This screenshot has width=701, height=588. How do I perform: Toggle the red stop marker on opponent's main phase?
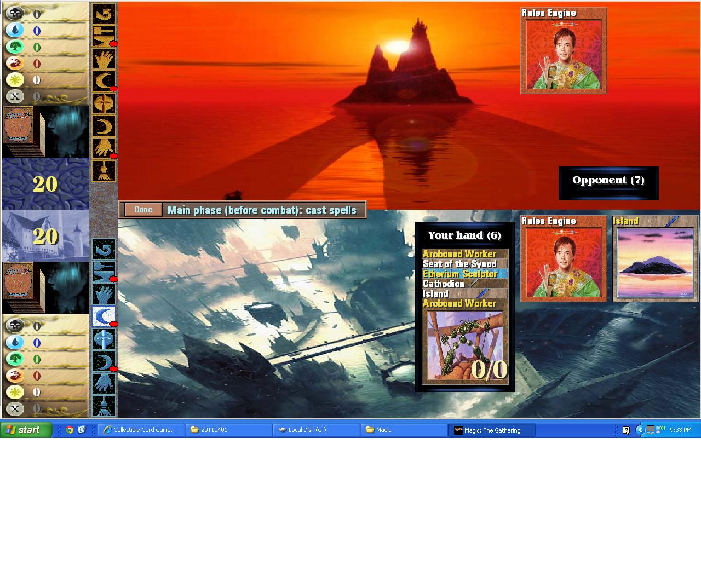point(113,89)
